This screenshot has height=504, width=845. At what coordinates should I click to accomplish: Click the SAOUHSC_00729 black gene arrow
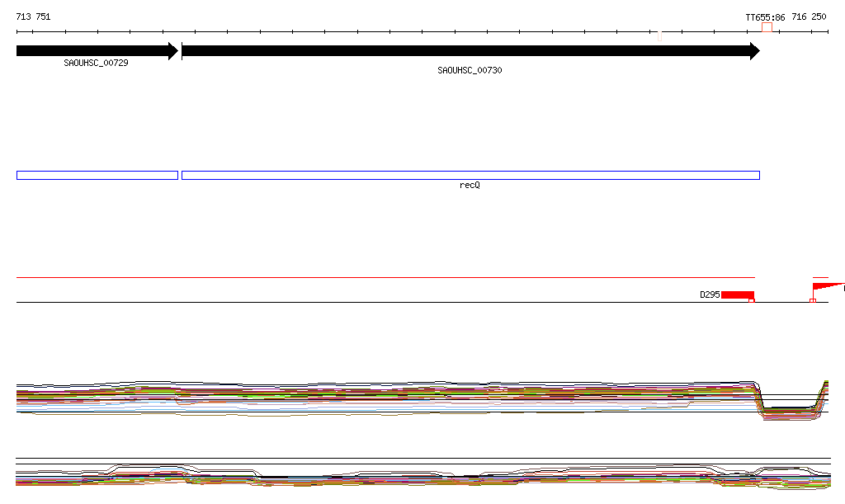pyautogui.click(x=97, y=51)
